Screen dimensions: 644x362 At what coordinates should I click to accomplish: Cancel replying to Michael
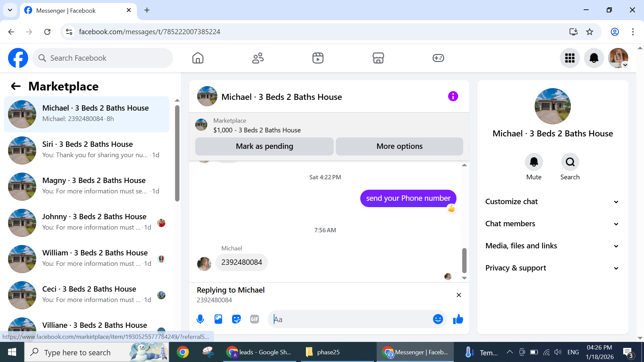pyautogui.click(x=459, y=295)
